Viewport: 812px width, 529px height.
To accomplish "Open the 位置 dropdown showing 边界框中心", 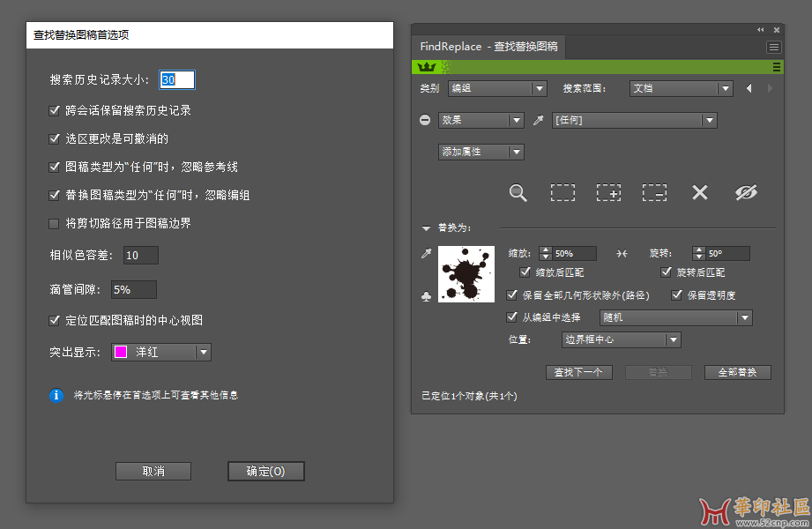I will [x=621, y=340].
